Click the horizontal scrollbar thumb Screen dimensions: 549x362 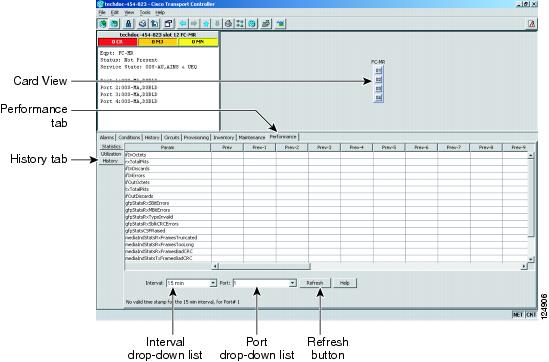click(x=265, y=266)
